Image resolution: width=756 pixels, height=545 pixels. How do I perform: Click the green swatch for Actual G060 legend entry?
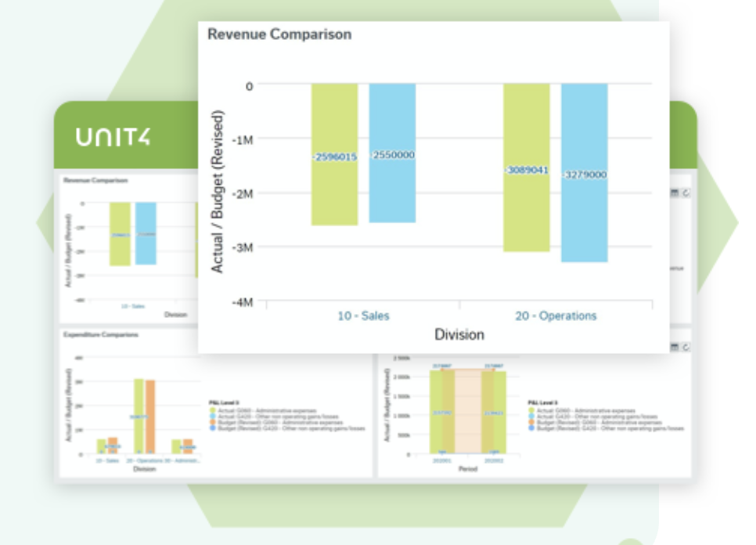[212, 410]
